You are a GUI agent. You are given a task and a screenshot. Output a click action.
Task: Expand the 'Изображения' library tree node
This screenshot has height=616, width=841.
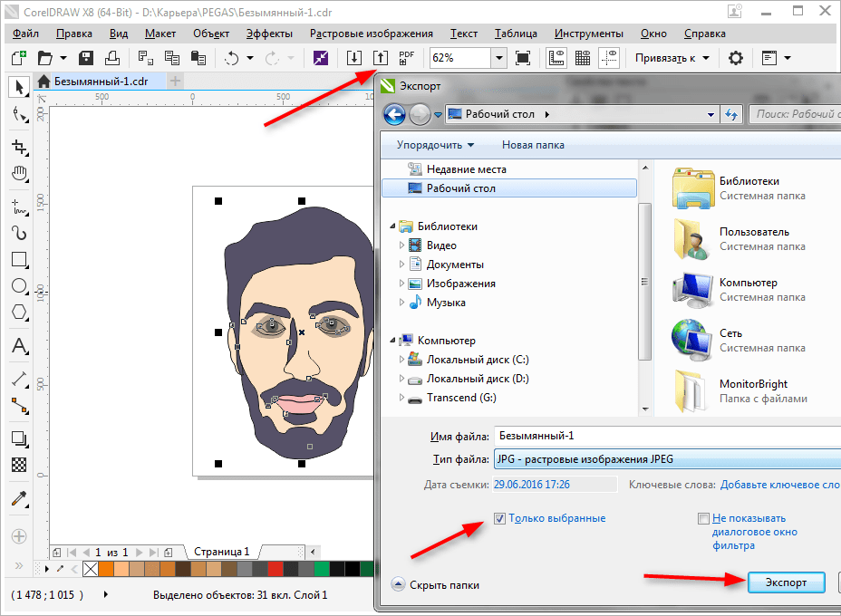pos(403,284)
